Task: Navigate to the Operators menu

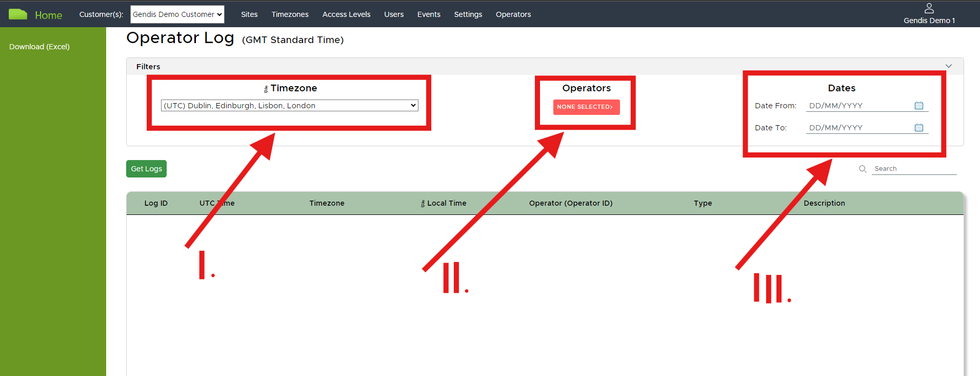Action: [x=513, y=14]
